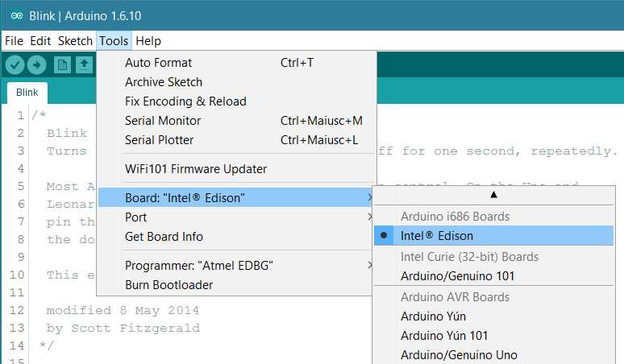Switch to the Blink sketch tab
Image resolution: width=624 pixels, height=364 pixels.
pyautogui.click(x=27, y=93)
